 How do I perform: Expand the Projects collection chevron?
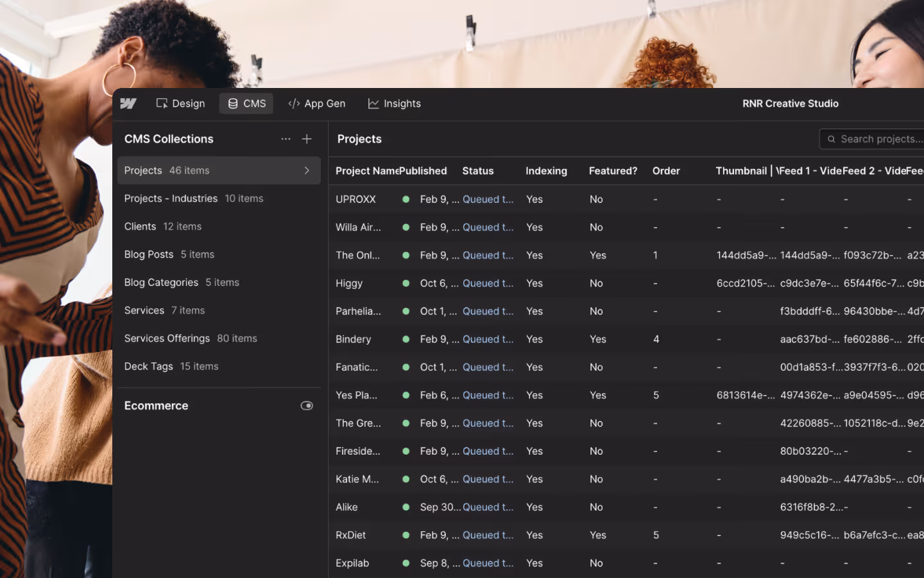coord(307,170)
